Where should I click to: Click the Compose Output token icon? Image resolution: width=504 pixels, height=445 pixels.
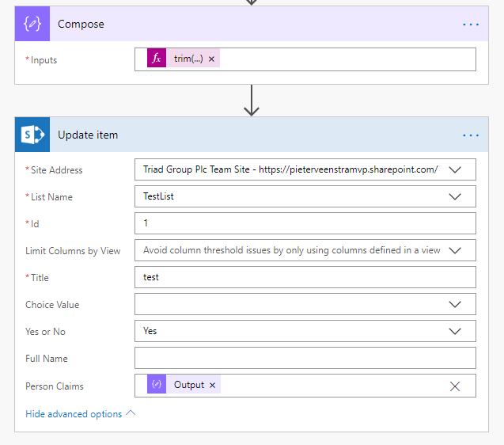(157, 384)
